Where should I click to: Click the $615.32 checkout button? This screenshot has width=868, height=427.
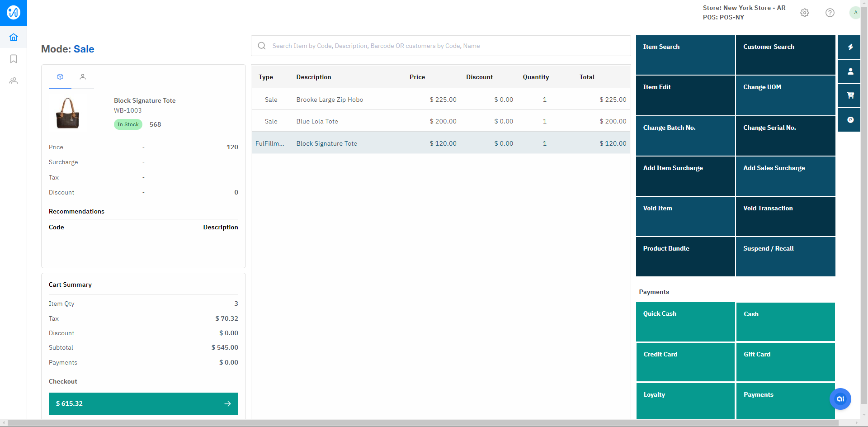click(x=143, y=403)
